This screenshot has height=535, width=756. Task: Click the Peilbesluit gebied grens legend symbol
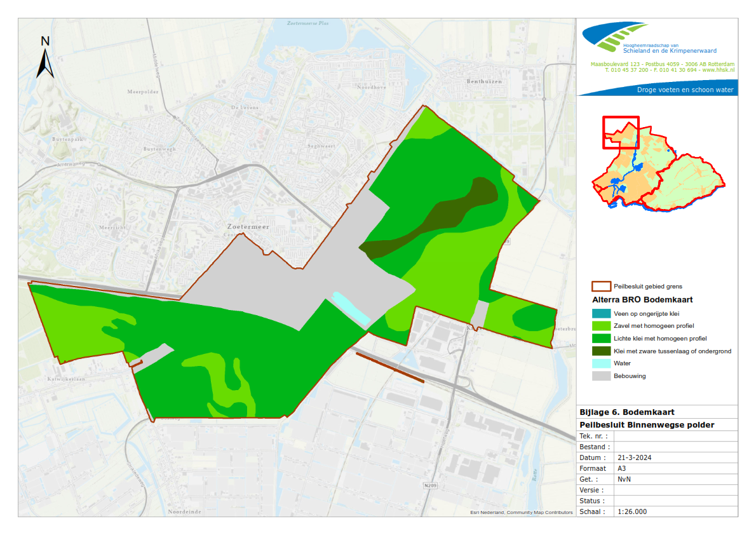point(600,286)
